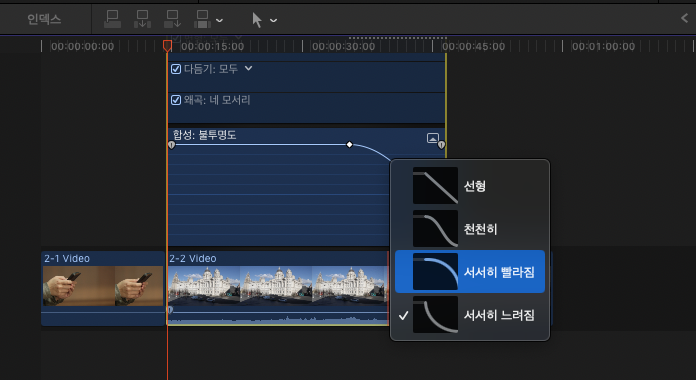The height and width of the screenshot is (380, 696).
Task: Choose checked 서서히 느려짐 fade shape
Action: (x=470, y=315)
